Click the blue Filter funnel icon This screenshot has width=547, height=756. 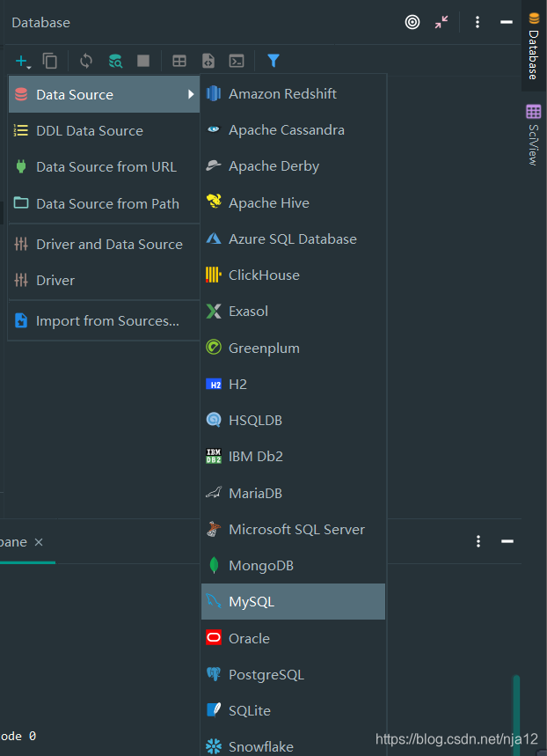(x=273, y=61)
